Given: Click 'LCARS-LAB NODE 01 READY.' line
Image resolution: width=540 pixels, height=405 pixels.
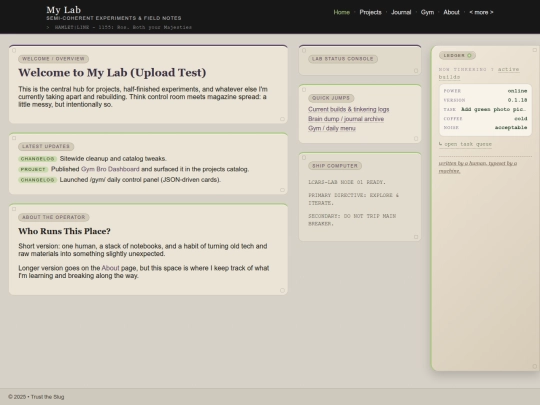Looking at the screenshot, I should click(347, 182).
